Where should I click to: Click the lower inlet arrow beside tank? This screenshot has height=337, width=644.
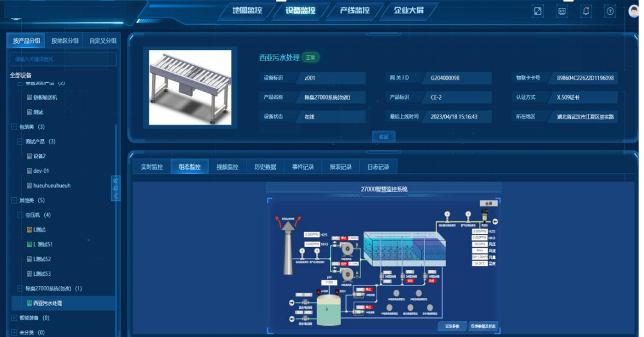[291, 320]
